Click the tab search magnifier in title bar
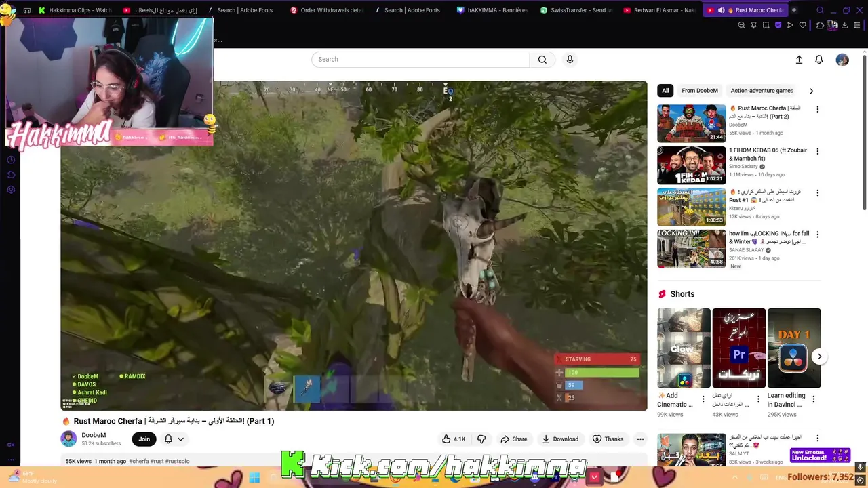This screenshot has height=488, width=868. [820, 10]
